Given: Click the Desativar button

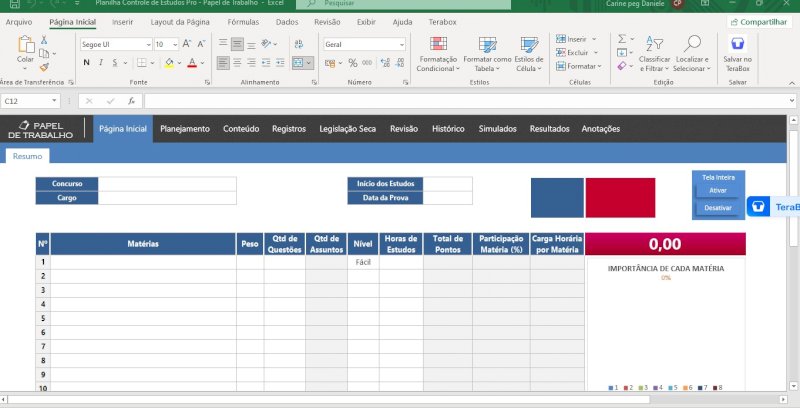Looking at the screenshot, I should click(717, 207).
